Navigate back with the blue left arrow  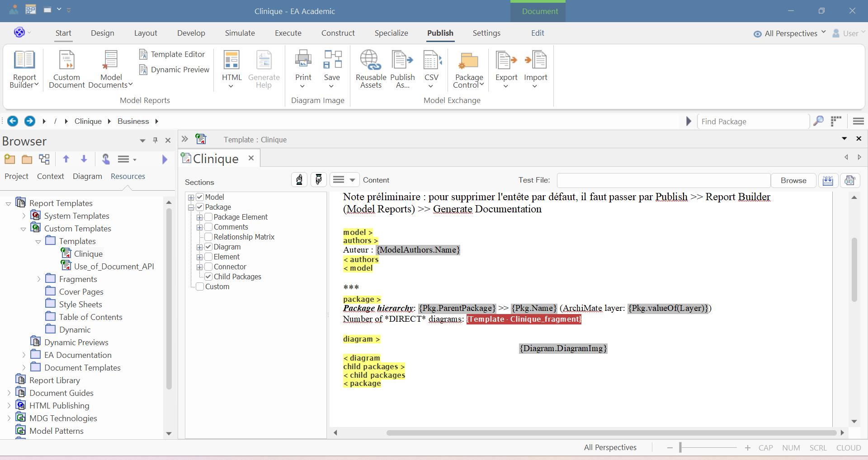13,121
